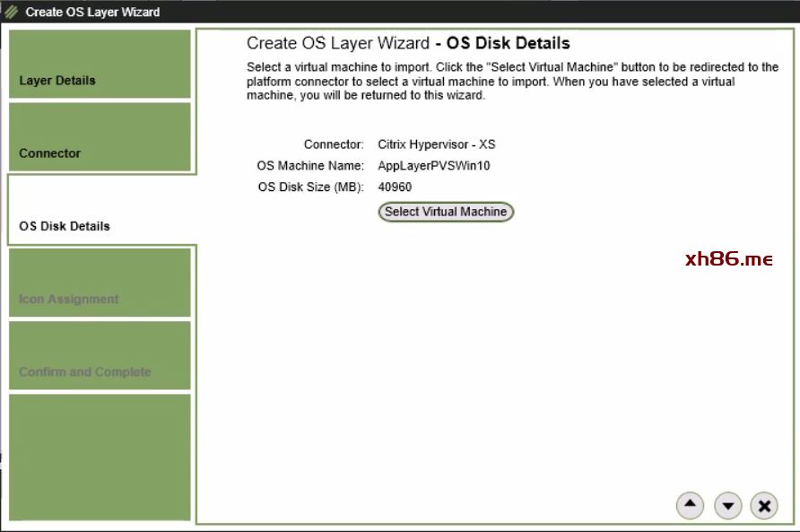Click the Citrix Hypervisor - XS connector value
The height and width of the screenshot is (532, 800).
(437, 144)
